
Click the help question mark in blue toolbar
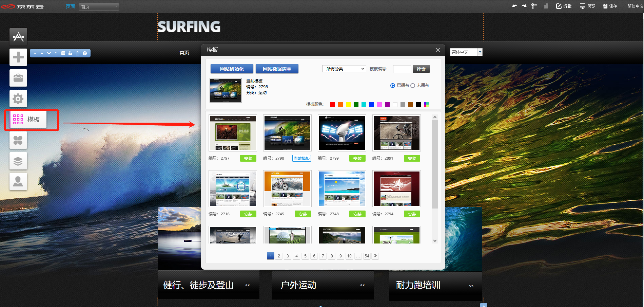tap(85, 53)
